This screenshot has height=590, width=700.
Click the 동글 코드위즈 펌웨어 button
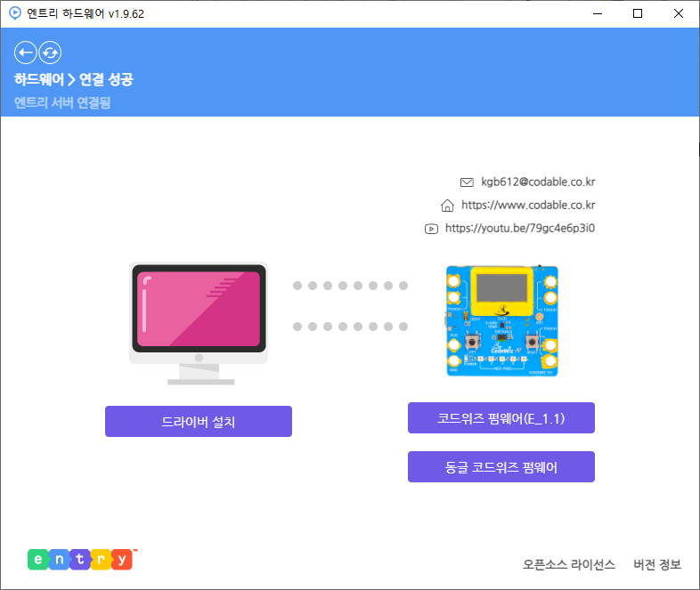[x=501, y=467]
